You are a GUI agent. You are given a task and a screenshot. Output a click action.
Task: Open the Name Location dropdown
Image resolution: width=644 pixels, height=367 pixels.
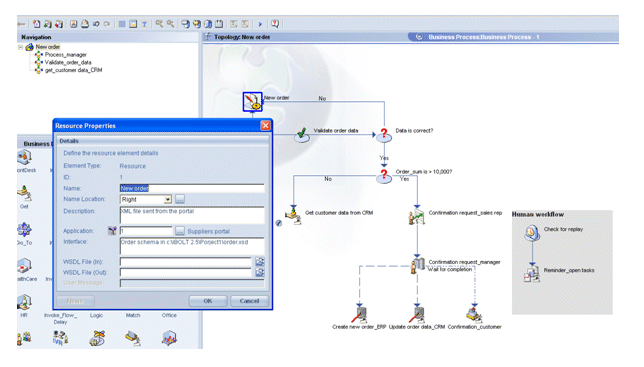168,200
